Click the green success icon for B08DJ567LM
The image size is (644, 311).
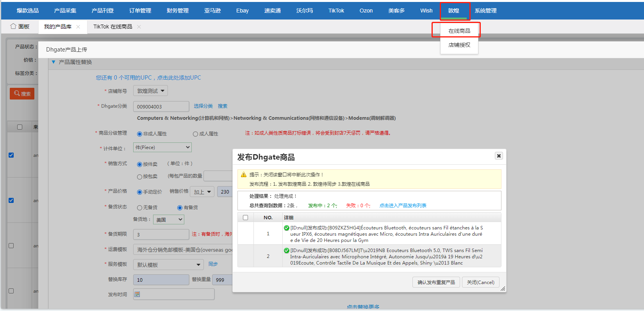click(287, 251)
